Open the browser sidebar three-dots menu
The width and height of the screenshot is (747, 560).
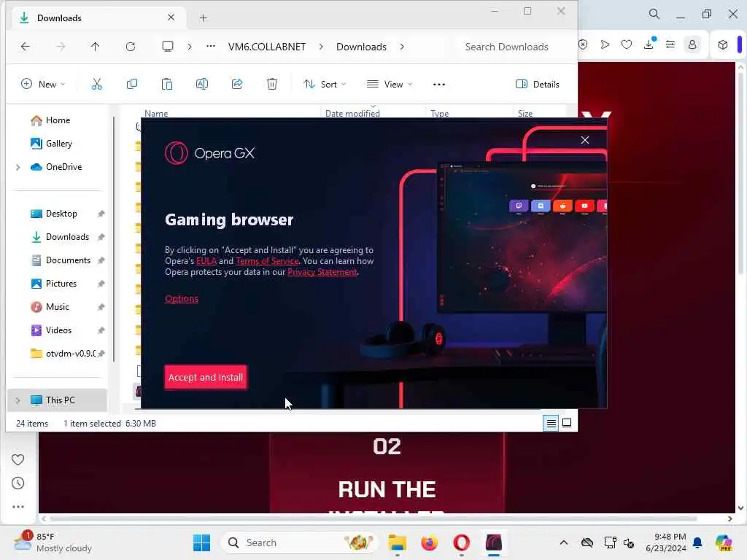coord(18,507)
